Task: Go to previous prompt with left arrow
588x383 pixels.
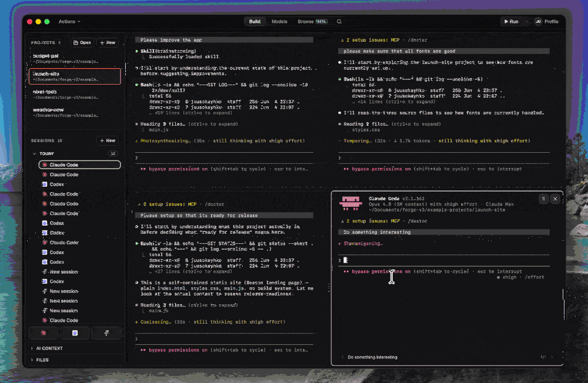Action: pos(342,357)
